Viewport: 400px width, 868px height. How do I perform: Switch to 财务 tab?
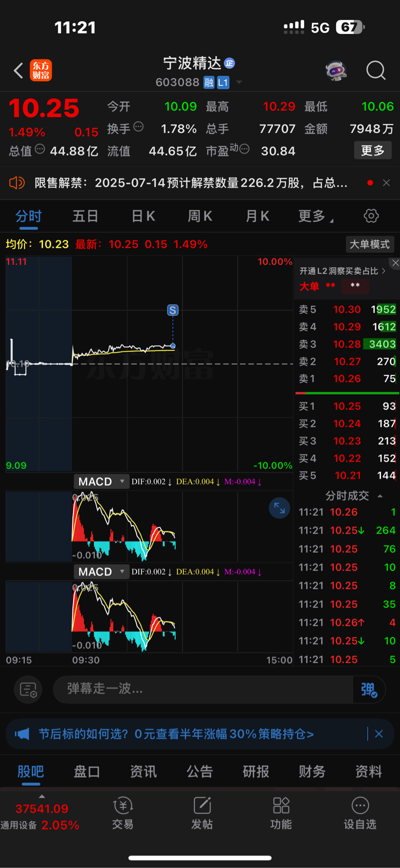click(x=312, y=772)
